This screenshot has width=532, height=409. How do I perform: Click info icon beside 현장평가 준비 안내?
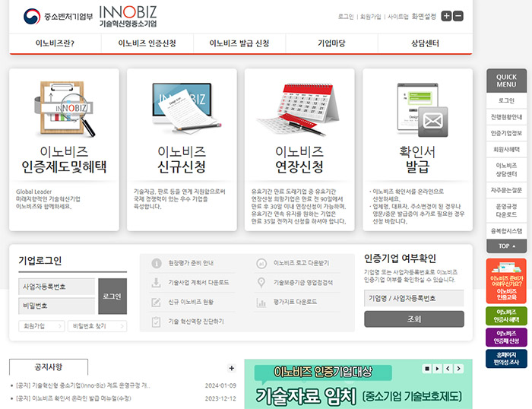pyautogui.click(x=157, y=263)
